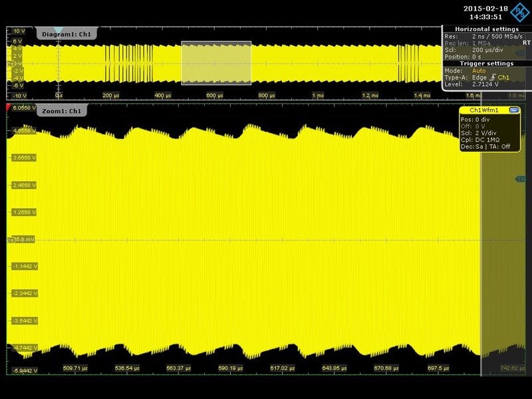This screenshot has height=399, width=532.
Task: Select the TA trigger level marker
Action: click(x=520, y=178)
